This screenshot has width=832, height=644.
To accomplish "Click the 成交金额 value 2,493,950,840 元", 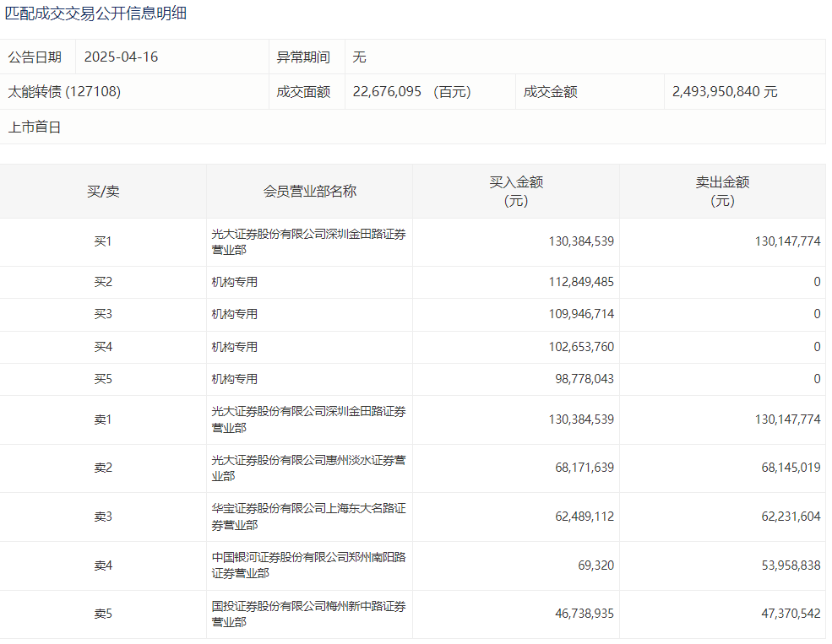I will click(x=725, y=92).
